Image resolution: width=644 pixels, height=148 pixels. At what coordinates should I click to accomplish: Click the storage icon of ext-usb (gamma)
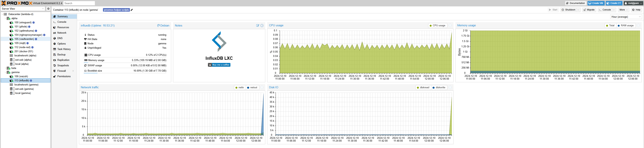point(12,89)
